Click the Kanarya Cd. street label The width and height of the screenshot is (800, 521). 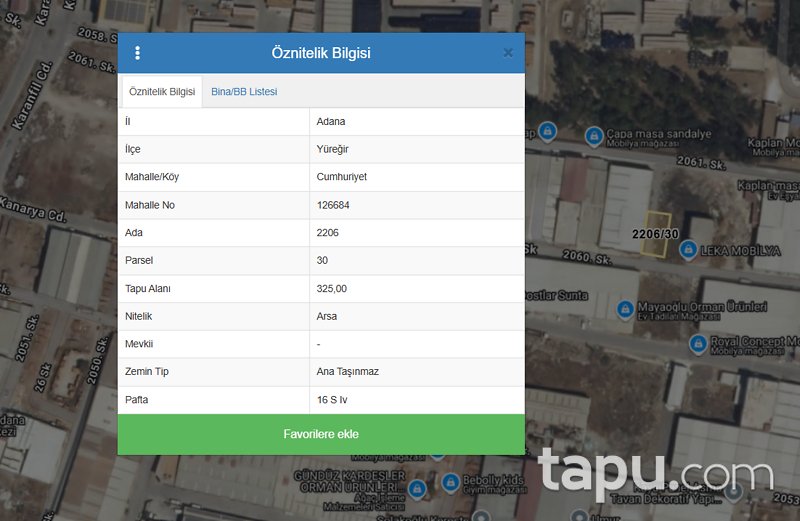[x=33, y=209]
